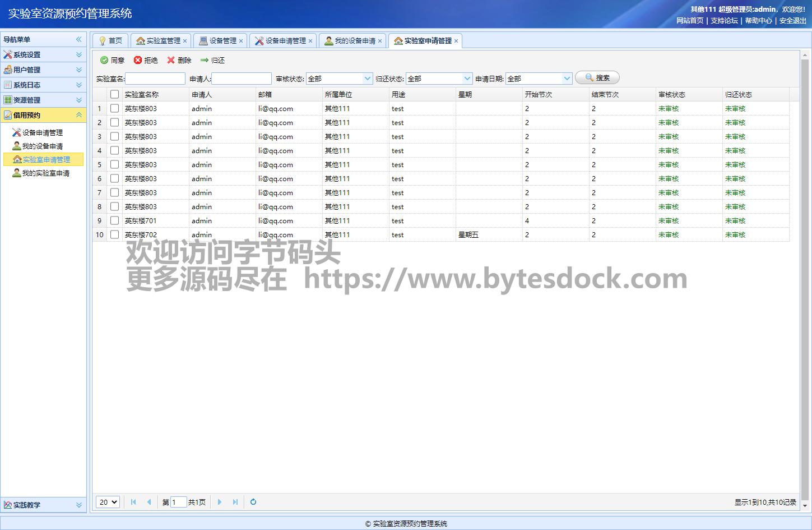Screen dimensions: 812x530
Task: Click the 搜索 search button
Action: tap(597, 78)
